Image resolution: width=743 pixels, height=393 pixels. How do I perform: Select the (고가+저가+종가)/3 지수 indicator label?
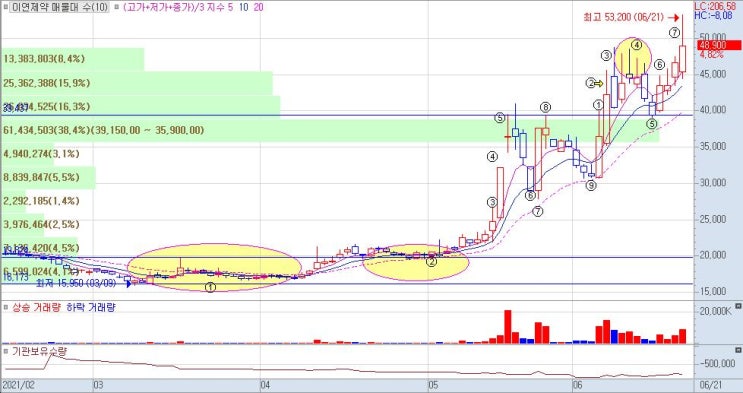coord(174,7)
